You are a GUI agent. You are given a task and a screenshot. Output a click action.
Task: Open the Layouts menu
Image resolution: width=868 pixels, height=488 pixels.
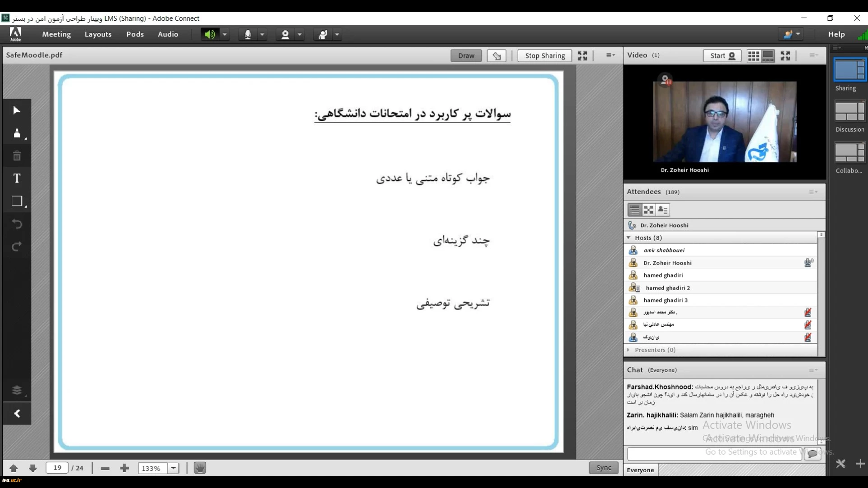[98, 34]
